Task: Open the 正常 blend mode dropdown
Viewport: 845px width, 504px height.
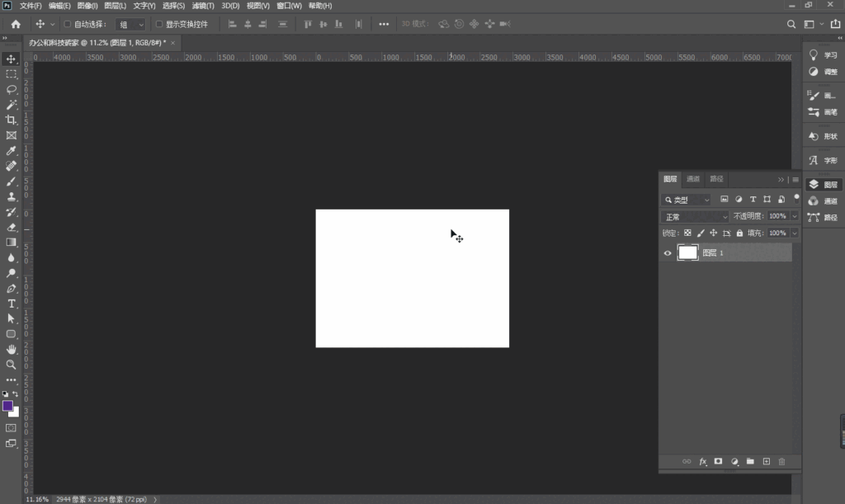Action: pos(695,216)
